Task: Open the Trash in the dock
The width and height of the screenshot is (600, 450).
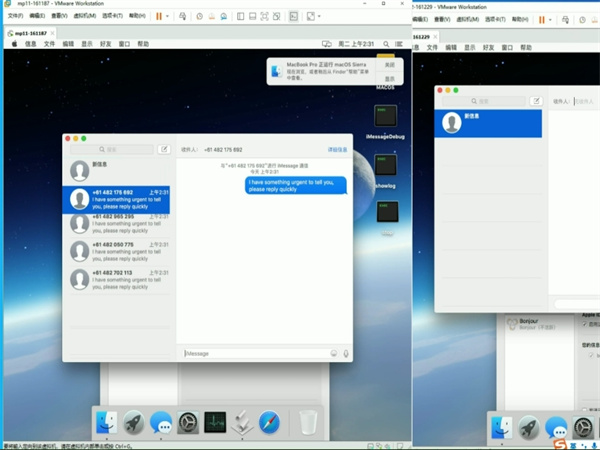Action: (x=307, y=423)
